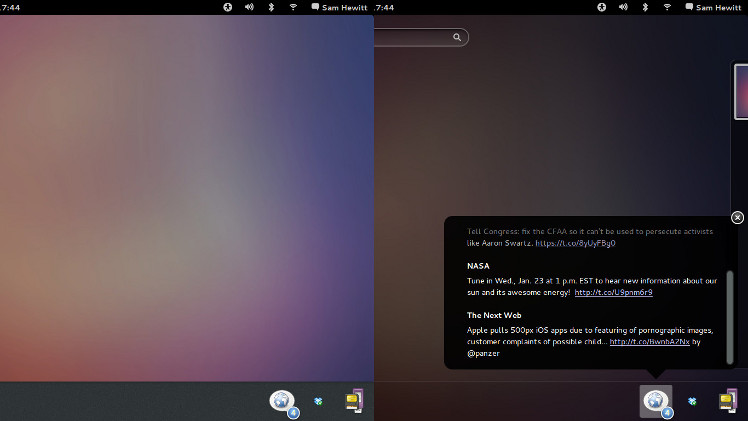Open the volume menu in right top bar
Image resolution: width=748 pixels, height=421 pixels.
tap(623, 7)
